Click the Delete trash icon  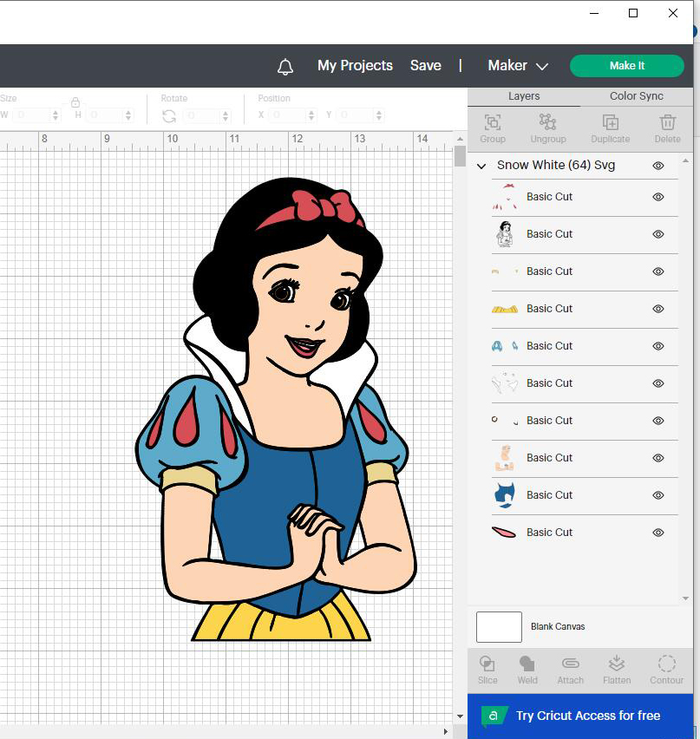point(668,122)
